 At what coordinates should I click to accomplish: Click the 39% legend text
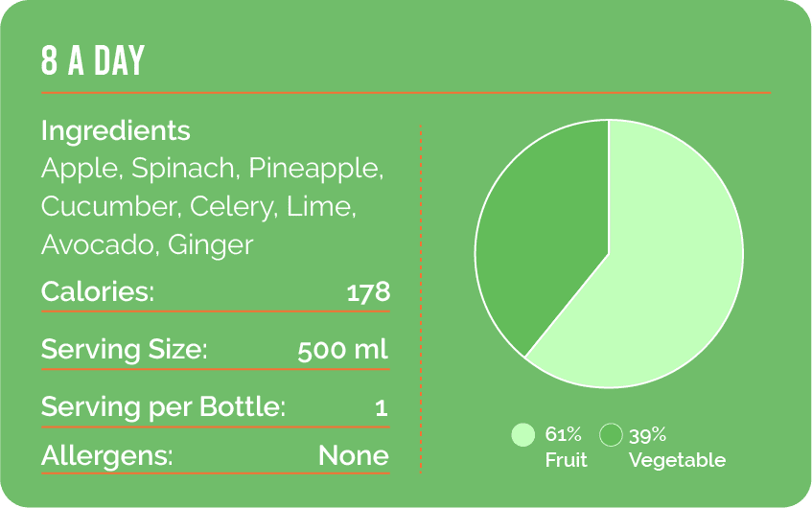pyautogui.click(x=648, y=435)
